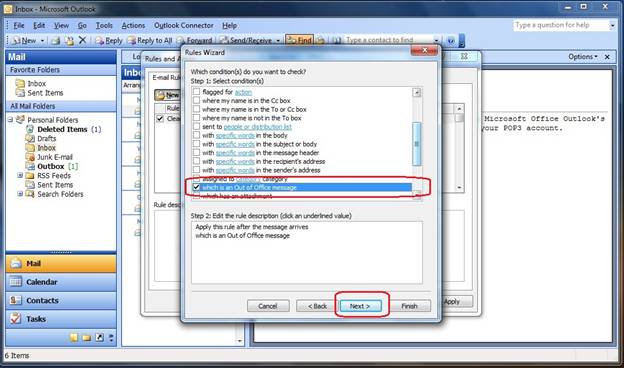Open the Outbox folder
Viewport: 624px width, 368px height.
pyautogui.click(x=51, y=166)
